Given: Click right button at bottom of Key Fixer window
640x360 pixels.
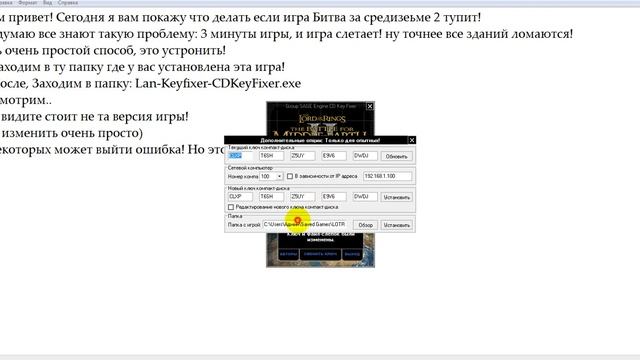Looking at the screenshot, I should click(352, 254).
